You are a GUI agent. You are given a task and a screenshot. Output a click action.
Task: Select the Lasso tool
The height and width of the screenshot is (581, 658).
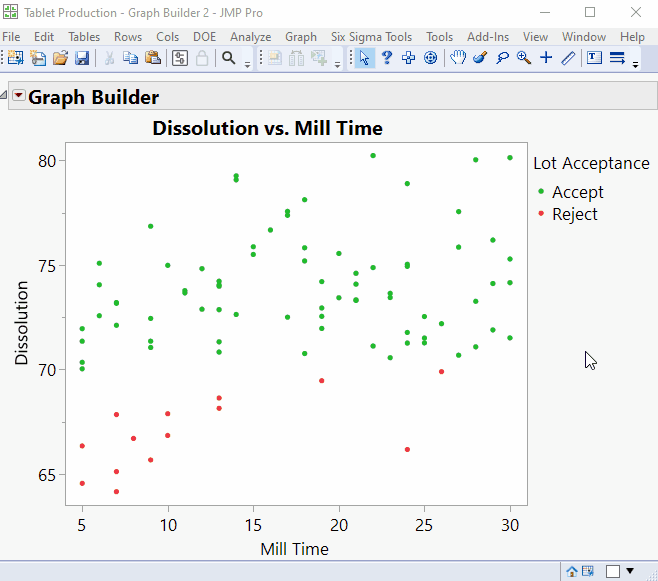coord(502,58)
